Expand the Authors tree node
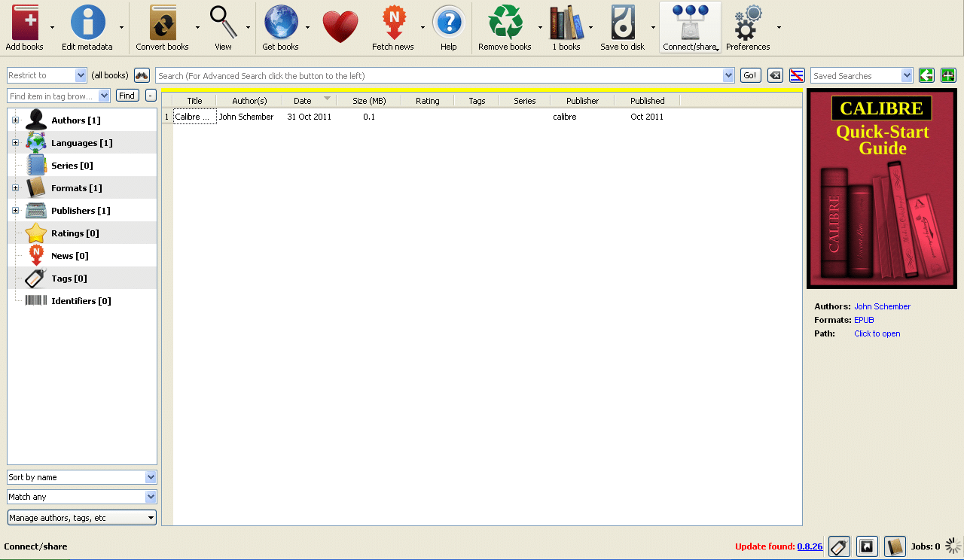 tap(15, 120)
